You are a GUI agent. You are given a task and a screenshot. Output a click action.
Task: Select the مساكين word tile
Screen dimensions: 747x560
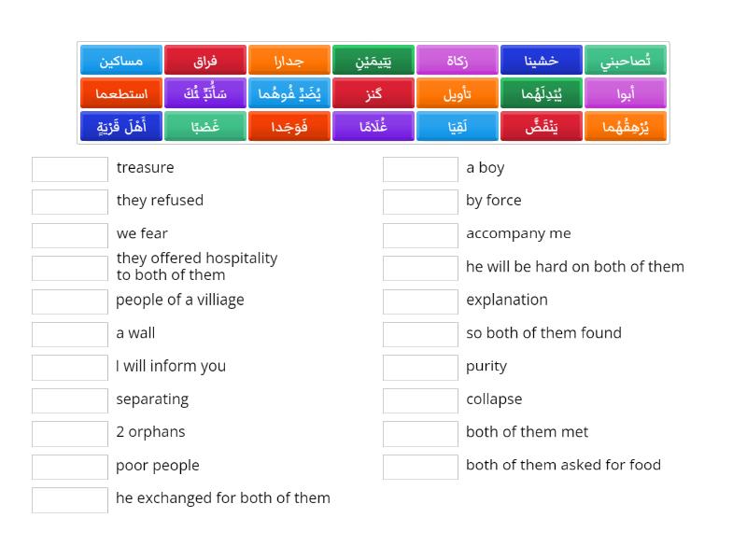click(121, 59)
